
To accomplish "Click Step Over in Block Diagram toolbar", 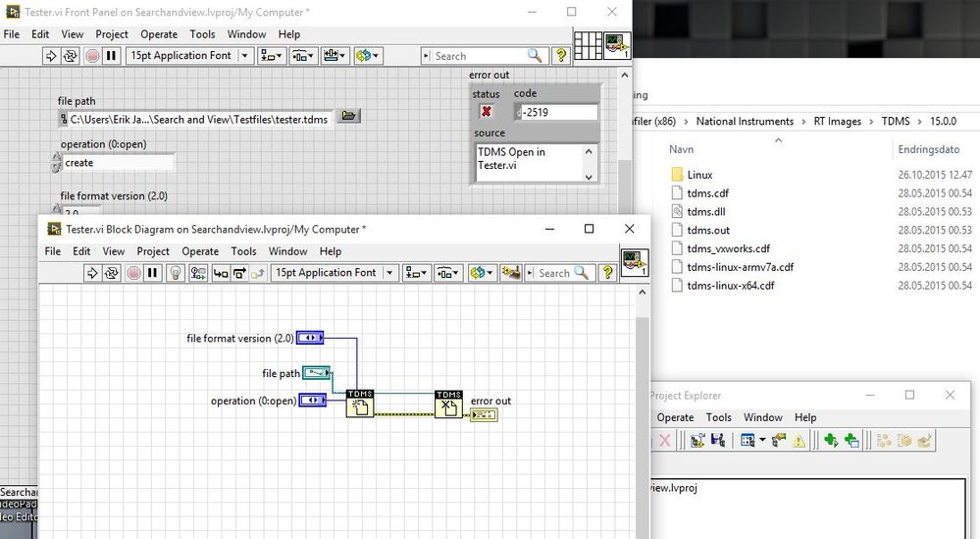I will tap(239, 273).
